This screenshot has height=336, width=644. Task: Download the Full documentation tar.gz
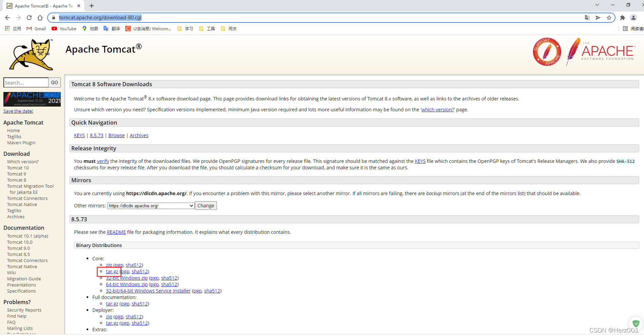click(112, 304)
